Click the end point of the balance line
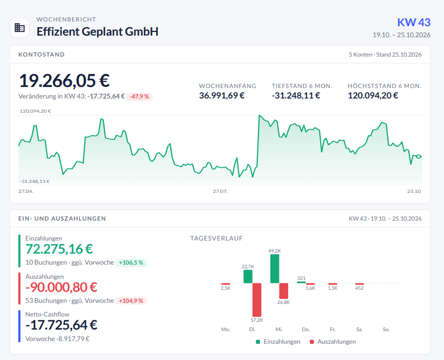 coord(420,156)
